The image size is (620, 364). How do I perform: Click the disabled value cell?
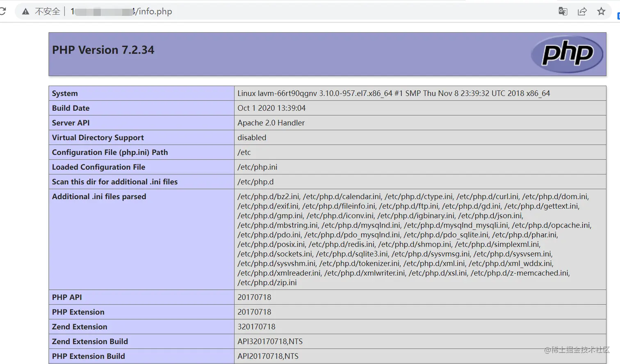[420, 138]
